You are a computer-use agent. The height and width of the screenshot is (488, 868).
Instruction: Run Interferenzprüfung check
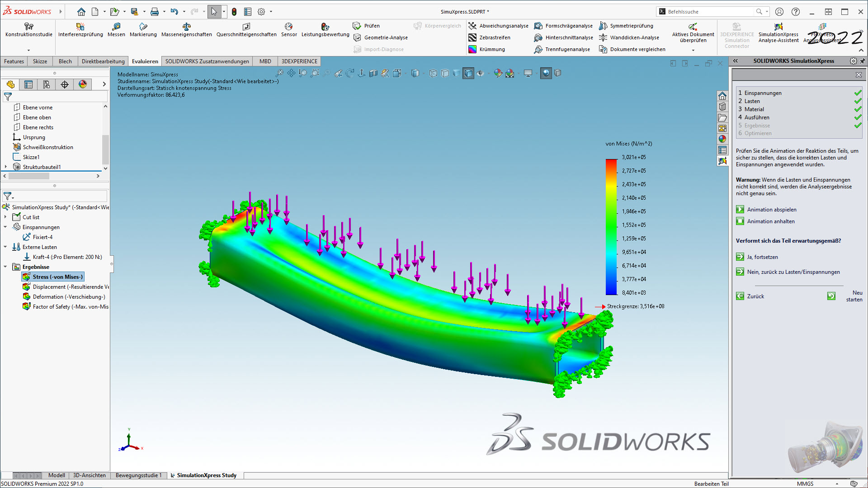coord(80,30)
